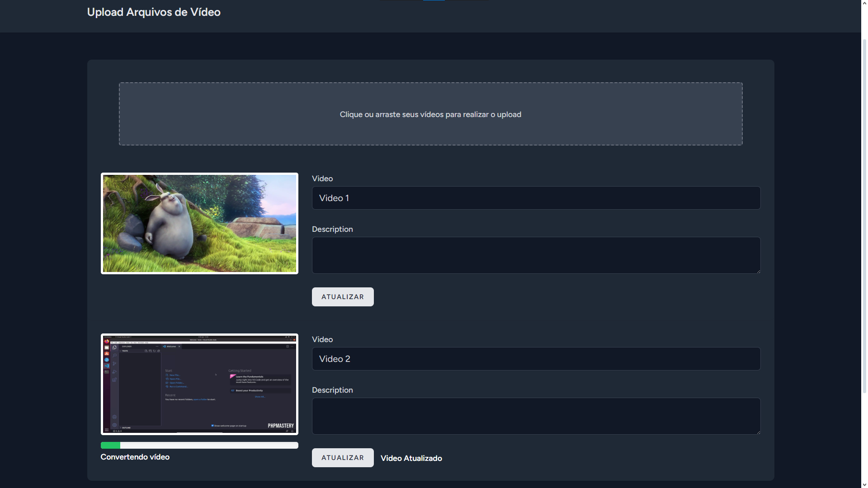Open the Video 1 rabbit thumbnail
Image resolution: width=868 pixels, height=488 pixels.
coord(199,223)
